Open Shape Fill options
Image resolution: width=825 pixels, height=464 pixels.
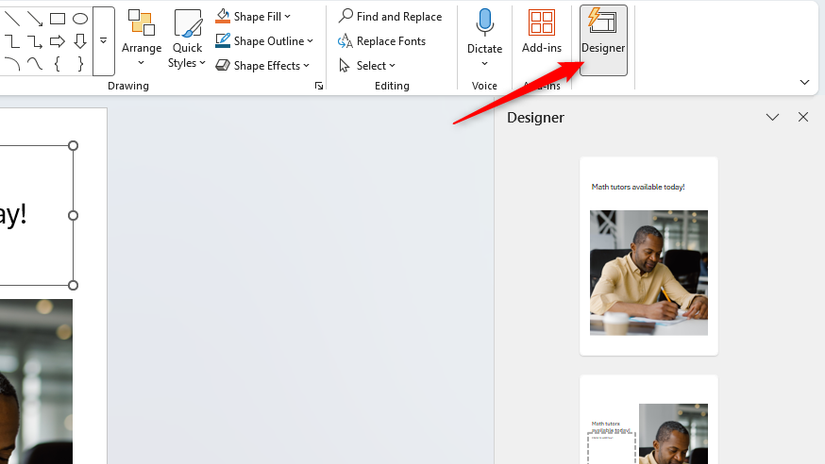[x=253, y=16]
